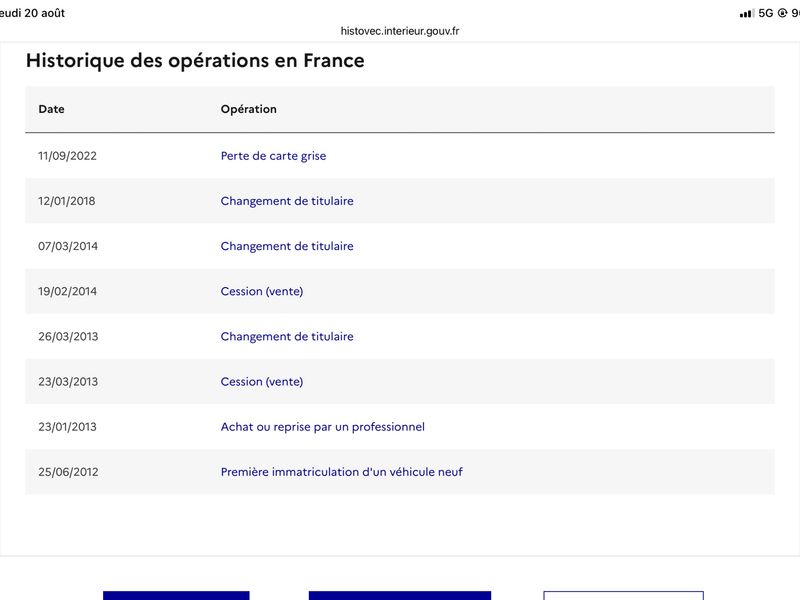This screenshot has width=800, height=600.
Task: Select the 11/09/2022 date cell
Action: [x=67, y=156]
